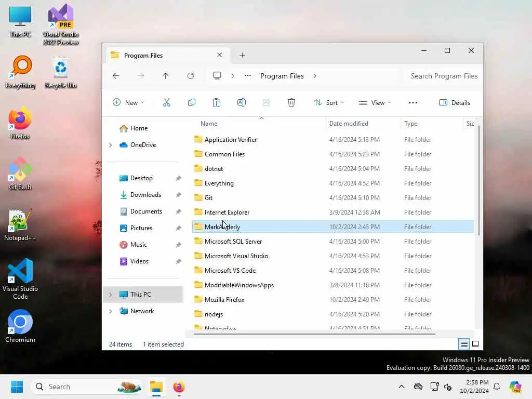Click the vertical scrollbar of file list
The width and height of the screenshot is (532, 399).
(478, 180)
